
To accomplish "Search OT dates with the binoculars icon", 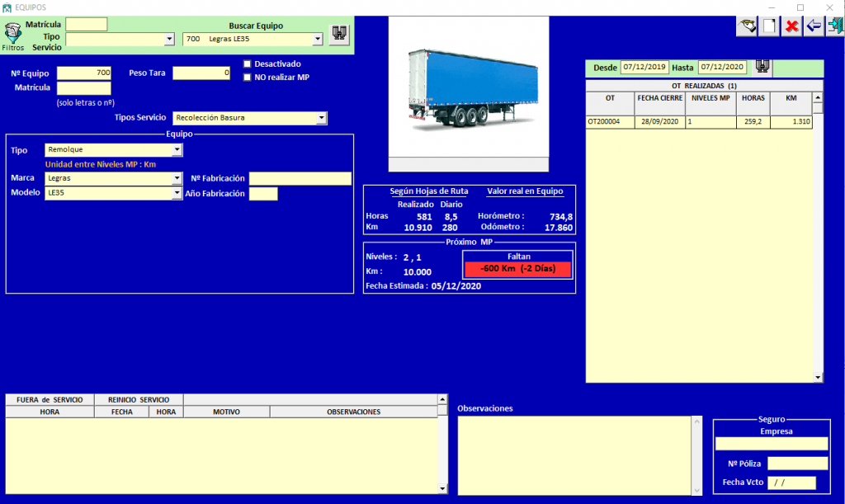I will point(762,67).
